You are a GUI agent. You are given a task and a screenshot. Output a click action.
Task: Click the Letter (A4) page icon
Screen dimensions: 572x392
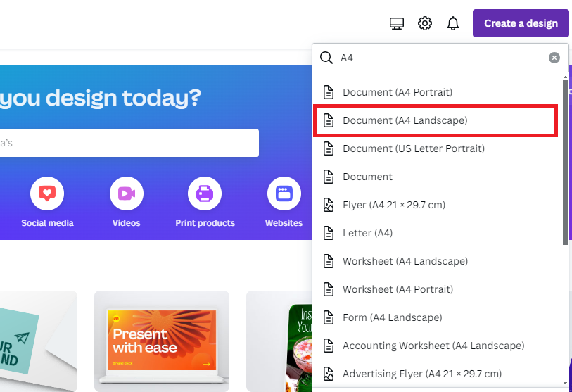pyautogui.click(x=329, y=233)
